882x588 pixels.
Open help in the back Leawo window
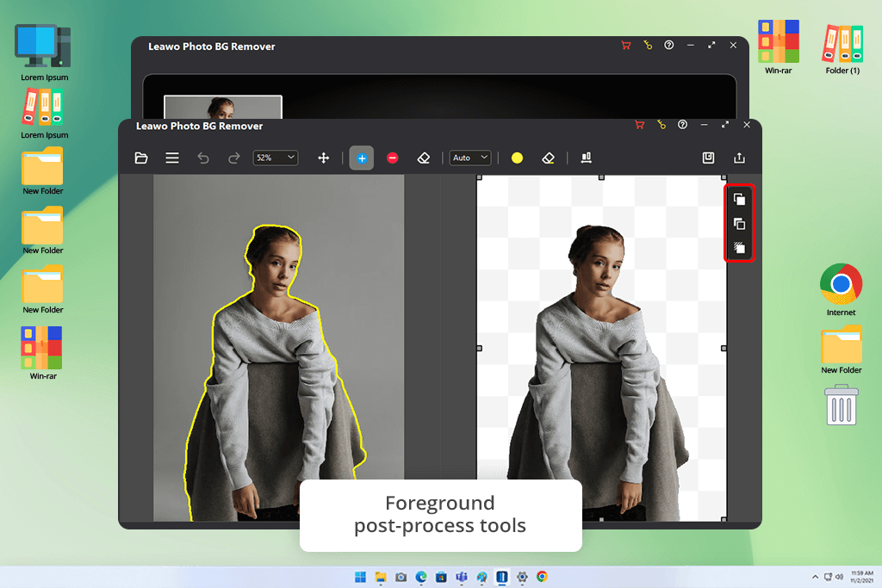click(668, 45)
